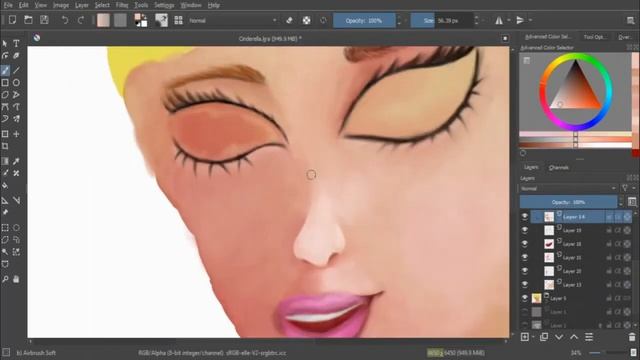640x360 pixels.
Task: Increase the brush opacity stepper
Action: [399, 17]
